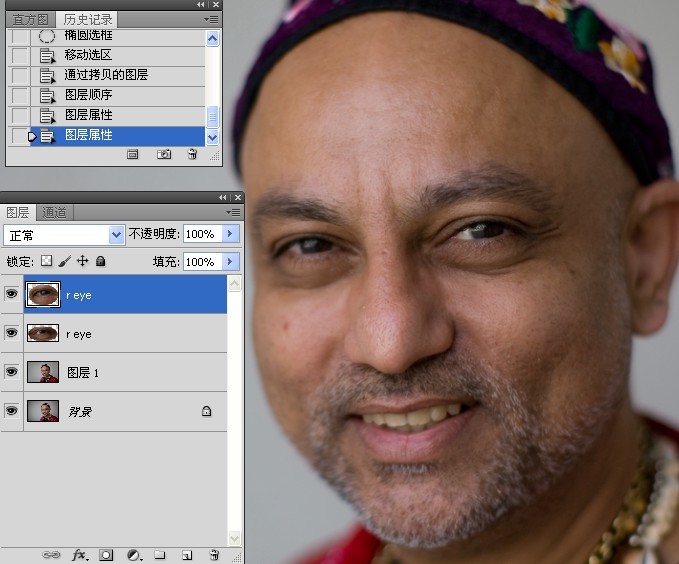This screenshot has width=679, height=564.
Task: Click the link layers icon
Action: [51, 554]
